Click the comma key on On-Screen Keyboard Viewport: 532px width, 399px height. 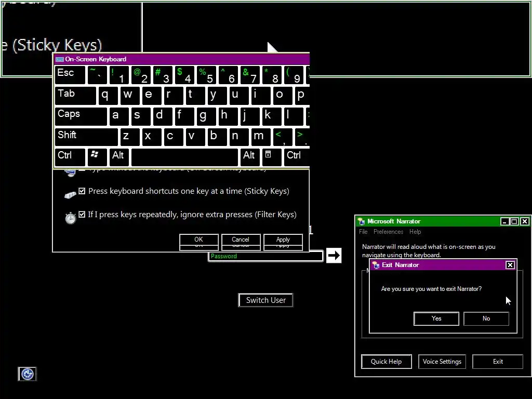click(x=283, y=137)
